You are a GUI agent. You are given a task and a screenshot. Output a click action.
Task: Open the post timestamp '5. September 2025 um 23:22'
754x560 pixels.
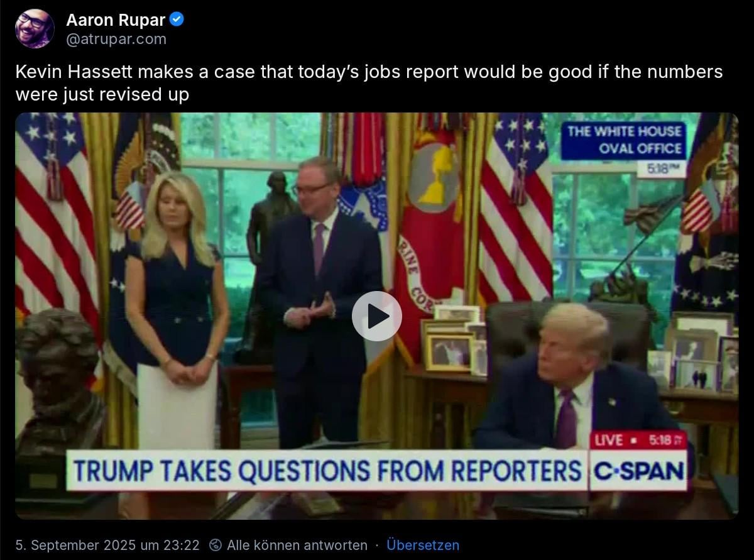pyautogui.click(x=107, y=545)
